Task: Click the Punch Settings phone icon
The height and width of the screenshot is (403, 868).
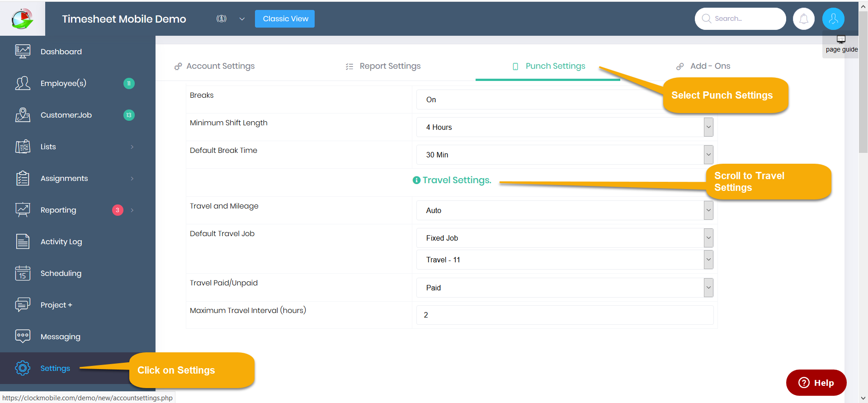Action: point(515,66)
